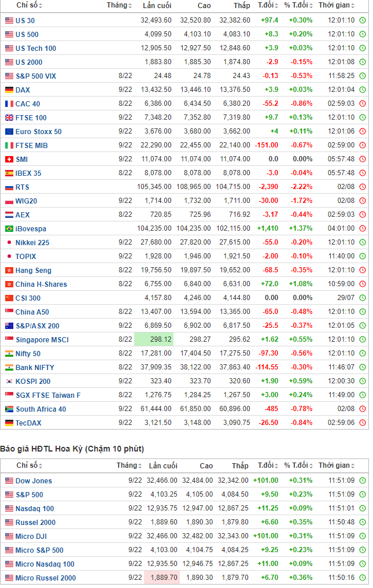This screenshot has height=588, width=373.
Task: Click the Spanish flag beside IBEX 35
Action: [x=9, y=173]
